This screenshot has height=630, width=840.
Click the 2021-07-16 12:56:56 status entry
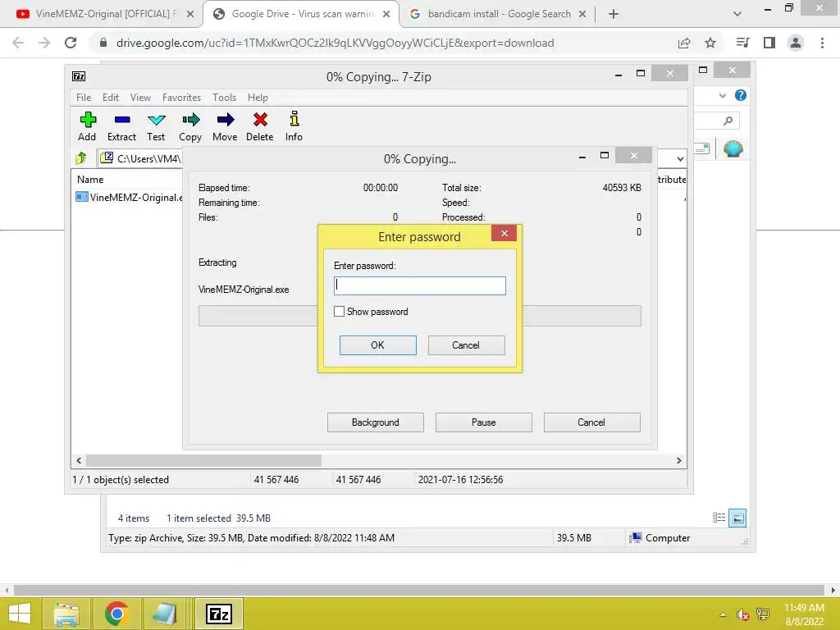(x=461, y=479)
